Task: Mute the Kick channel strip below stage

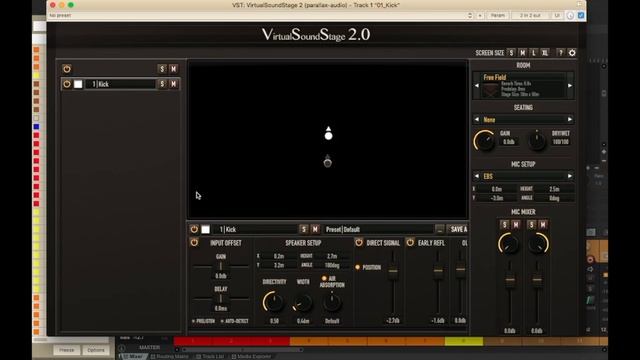Action: point(315,229)
